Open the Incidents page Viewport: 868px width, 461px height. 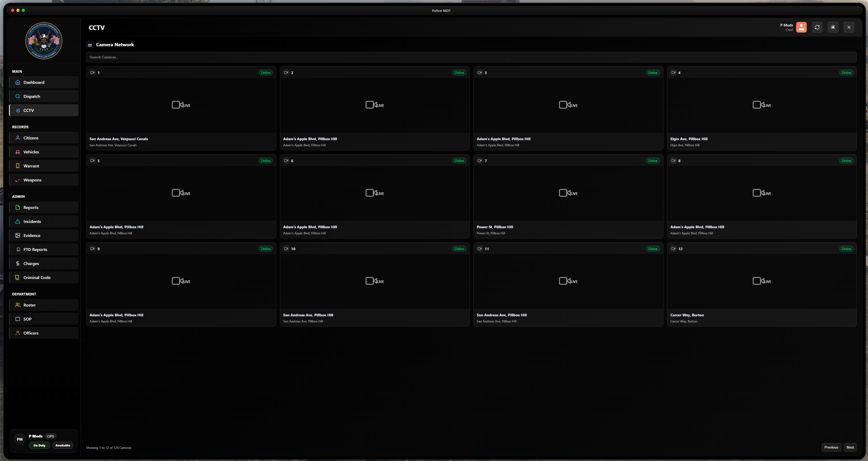click(44, 222)
